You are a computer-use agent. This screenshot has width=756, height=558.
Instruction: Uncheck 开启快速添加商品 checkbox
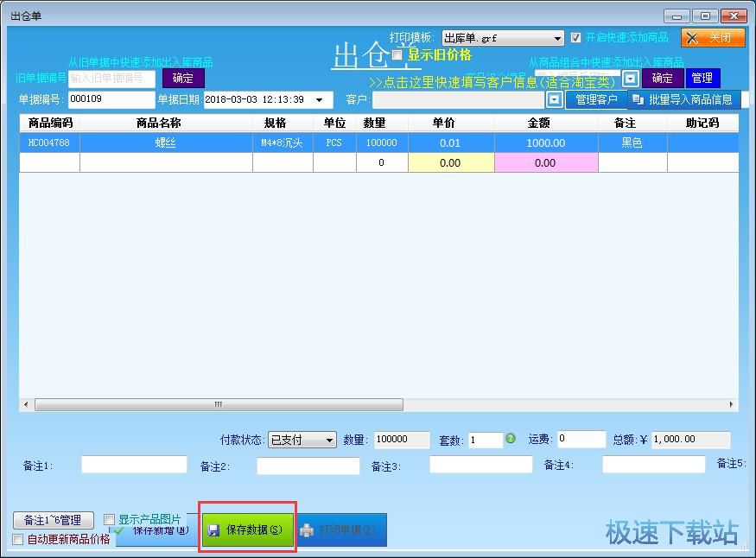[x=576, y=38]
